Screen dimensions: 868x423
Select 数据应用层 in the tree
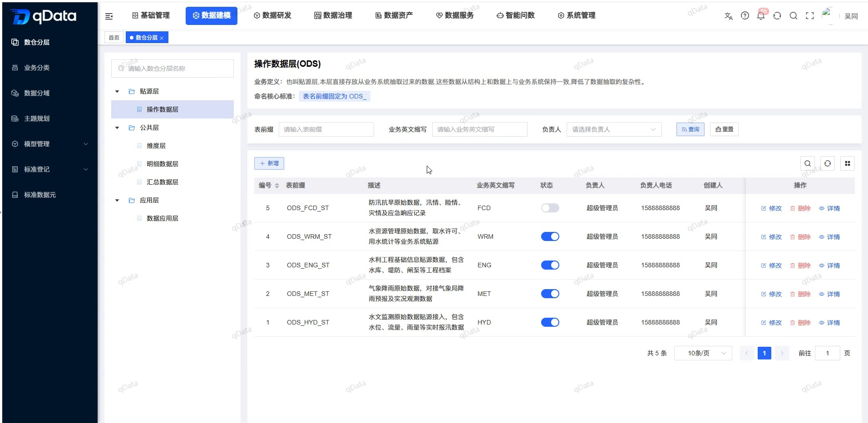point(173,218)
